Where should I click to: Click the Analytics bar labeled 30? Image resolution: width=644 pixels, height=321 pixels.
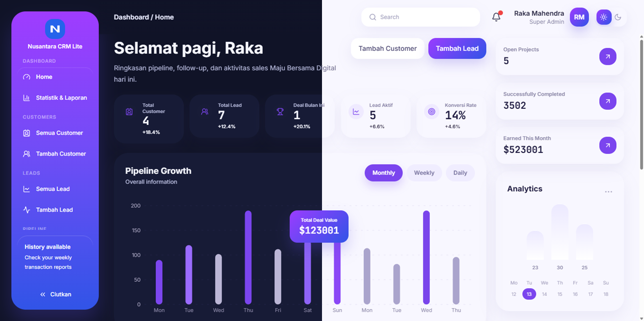coord(560,232)
